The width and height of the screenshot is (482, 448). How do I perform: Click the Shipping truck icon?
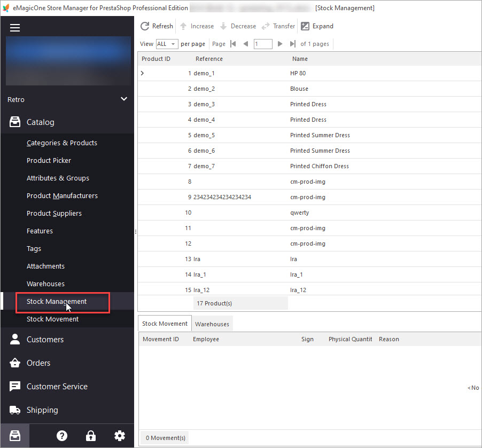[x=15, y=410]
